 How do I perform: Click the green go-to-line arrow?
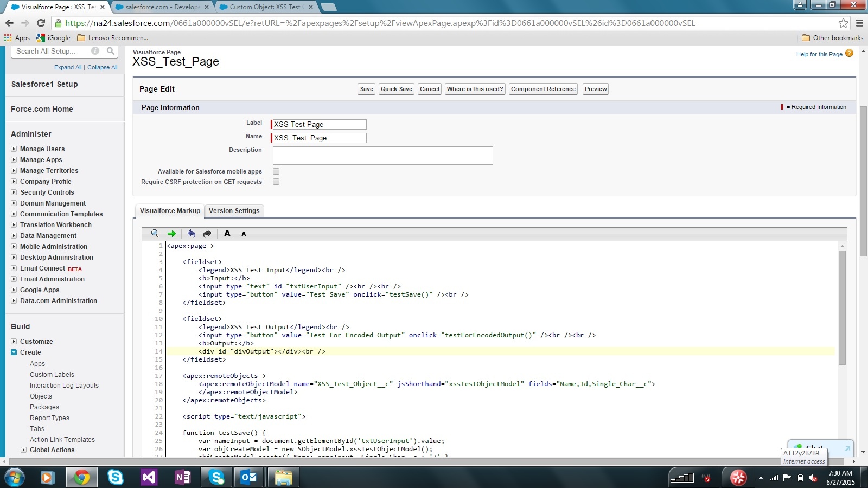[x=172, y=234]
